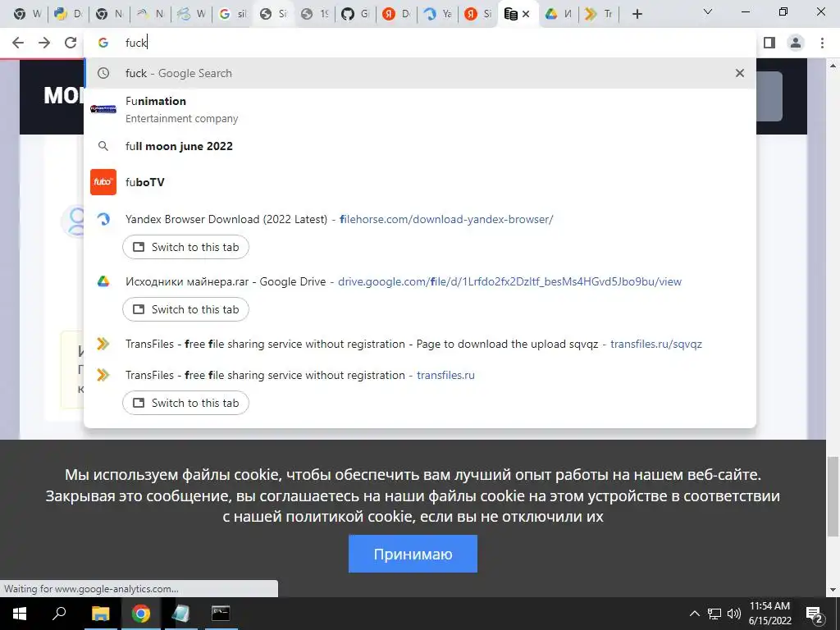
Task: Click the filehorse.com/download-yandex-browser/ URL
Action: 446,219
